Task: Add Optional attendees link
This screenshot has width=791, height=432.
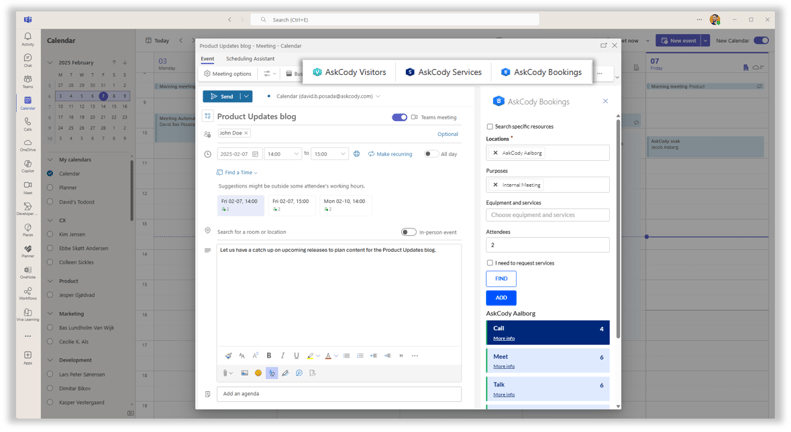Action: pos(447,134)
